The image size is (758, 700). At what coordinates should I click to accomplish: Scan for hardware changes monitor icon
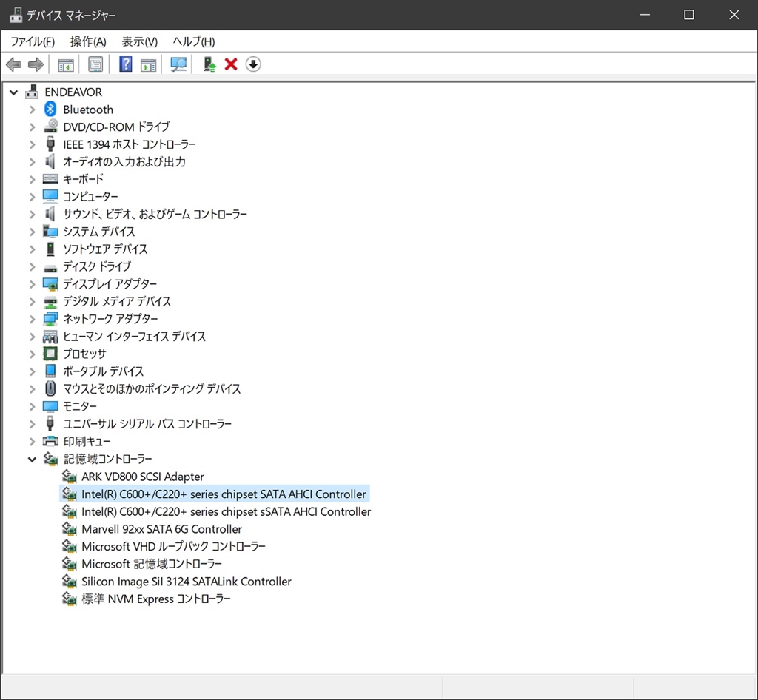click(178, 64)
